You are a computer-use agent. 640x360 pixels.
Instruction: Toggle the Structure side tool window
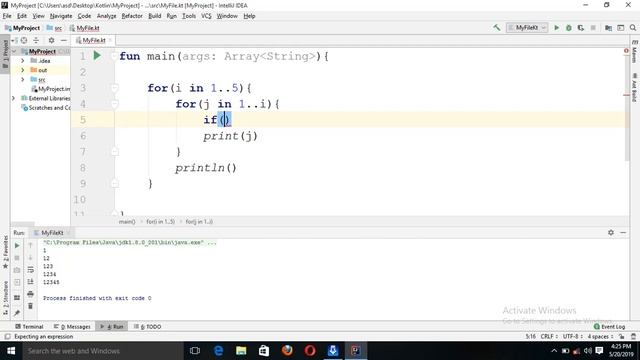click(x=5, y=298)
